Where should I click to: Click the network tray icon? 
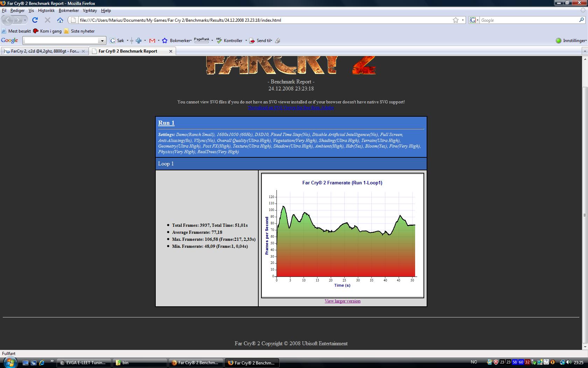(x=562, y=362)
